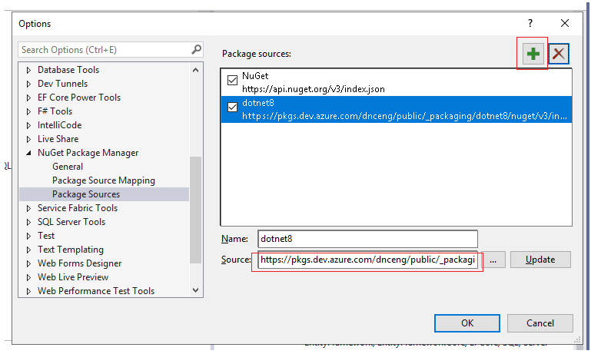Select the Web Live Preview category label
This screenshot has width=601, height=364.
click(x=73, y=277)
